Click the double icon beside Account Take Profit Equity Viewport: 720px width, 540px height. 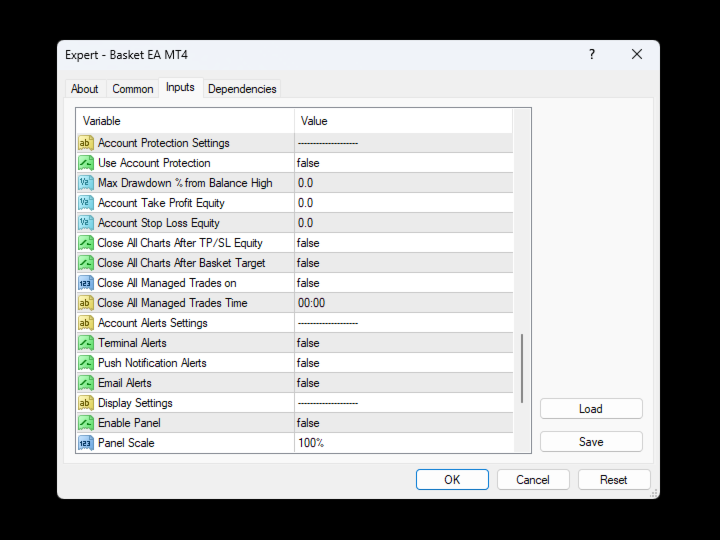coord(85,203)
